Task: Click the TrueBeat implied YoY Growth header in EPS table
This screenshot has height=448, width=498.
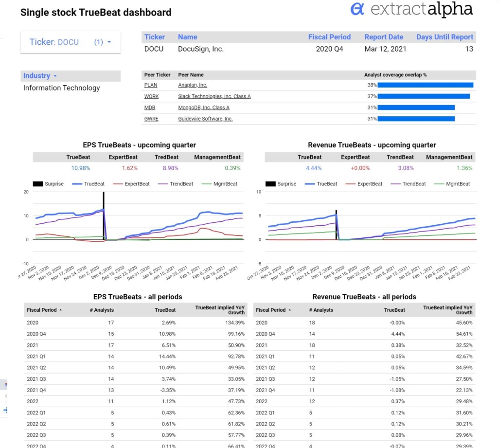Action: (220, 310)
